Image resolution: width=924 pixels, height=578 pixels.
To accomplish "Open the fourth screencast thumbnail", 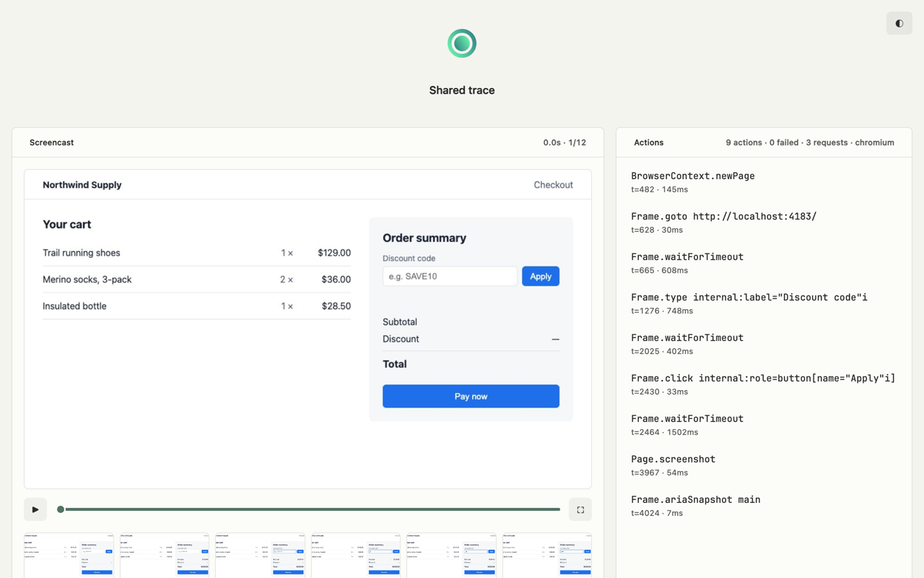I will click(356, 556).
